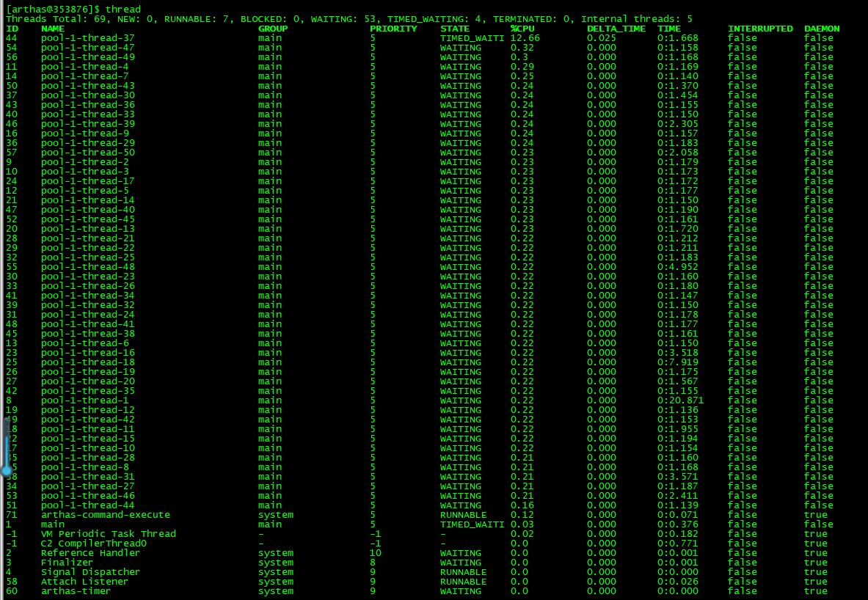Viewport: 868px width, 600px height.
Task: Click the blue slider handle at left edge
Action: (x=7, y=470)
